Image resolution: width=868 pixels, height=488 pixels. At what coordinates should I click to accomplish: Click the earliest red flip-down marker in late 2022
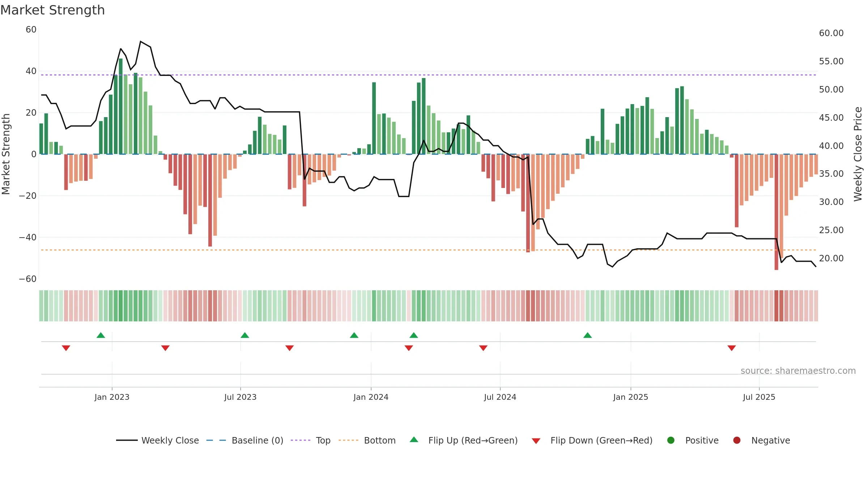66,348
